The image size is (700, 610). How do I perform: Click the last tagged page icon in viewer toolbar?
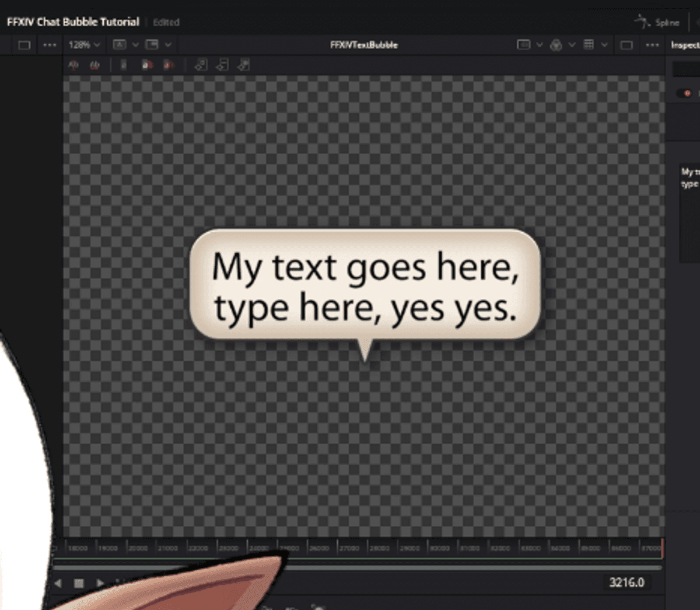pyautogui.click(x=244, y=65)
